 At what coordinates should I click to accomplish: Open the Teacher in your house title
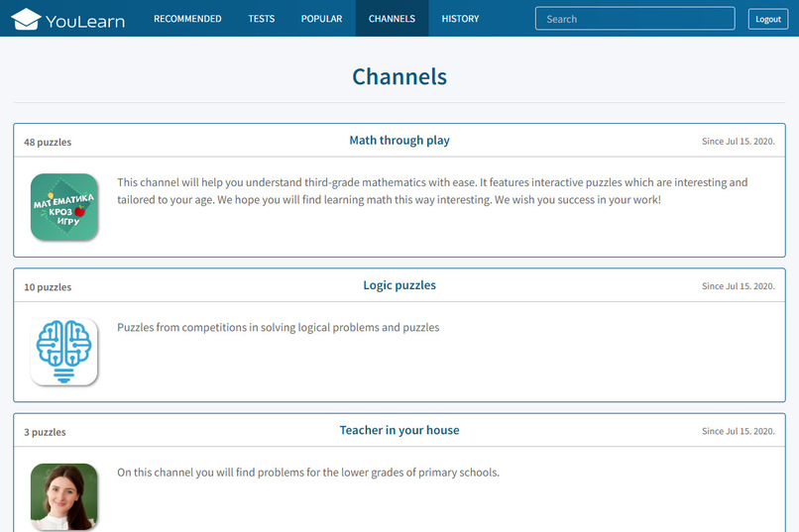tap(399, 431)
